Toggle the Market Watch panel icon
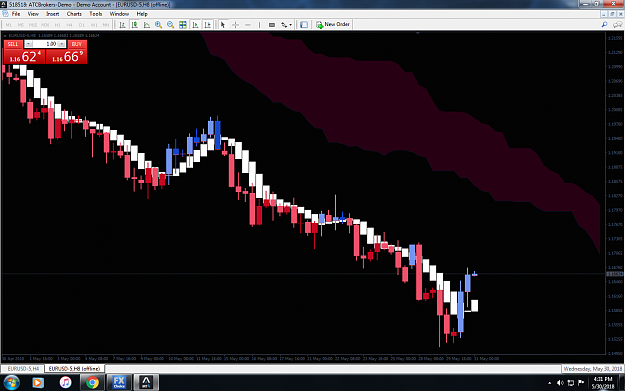 pyautogui.click(x=304, y=25)
